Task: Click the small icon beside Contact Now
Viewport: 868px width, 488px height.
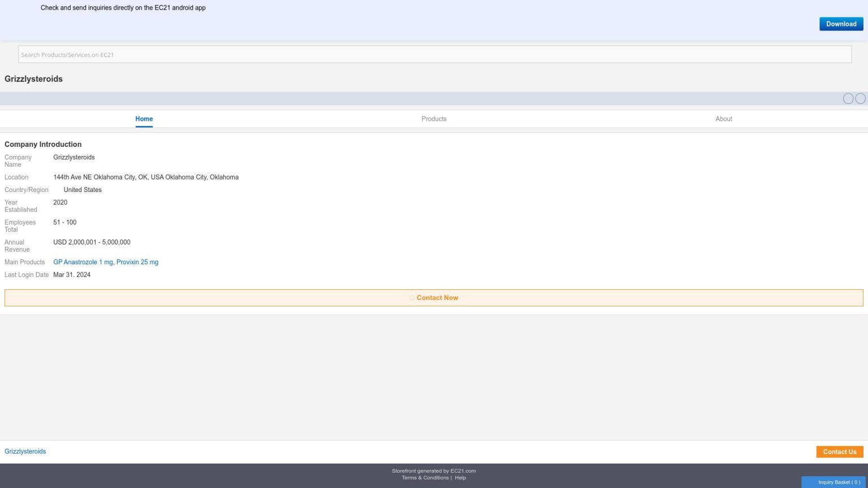Action: [x=412, y=298]
